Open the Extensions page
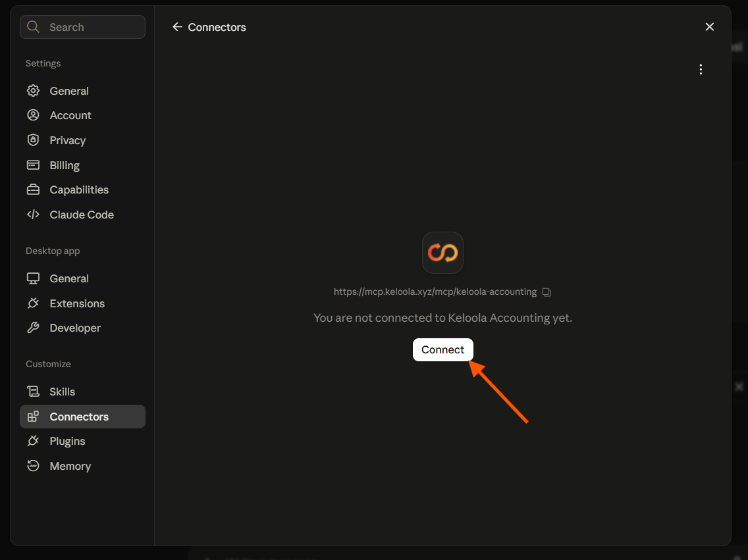 click(x=82, y=303)
